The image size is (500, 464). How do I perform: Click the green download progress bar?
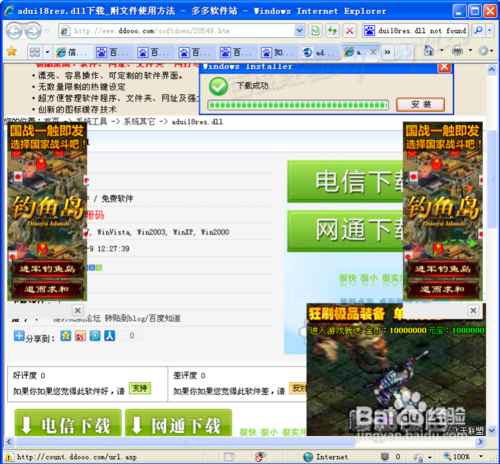pyautogui.click(x=298, y=105)
